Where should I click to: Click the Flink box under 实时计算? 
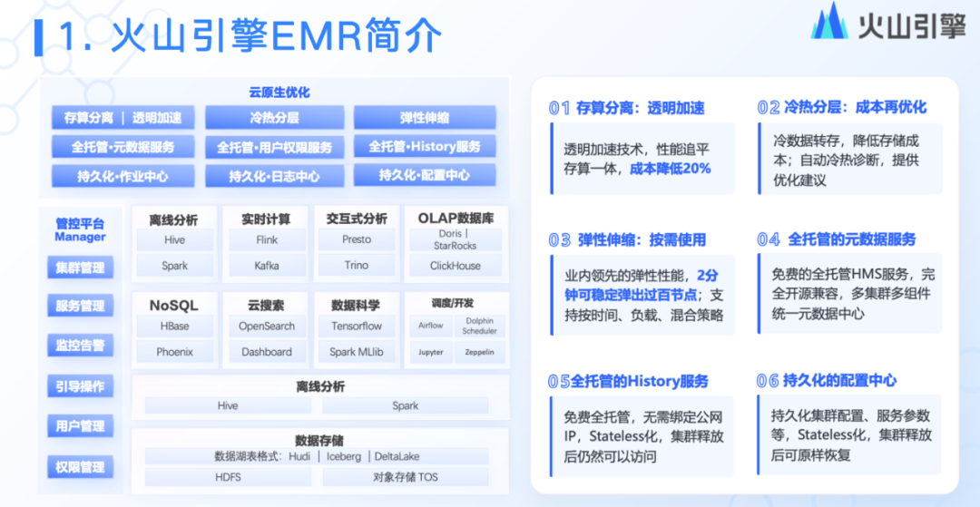pyautogui.click(x=266, y=239)
